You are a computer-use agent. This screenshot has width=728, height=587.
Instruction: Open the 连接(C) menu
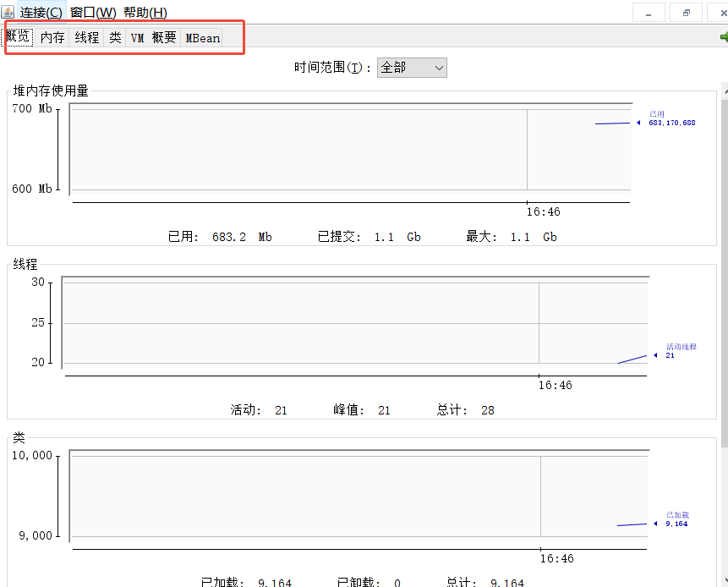coord(39,13)
